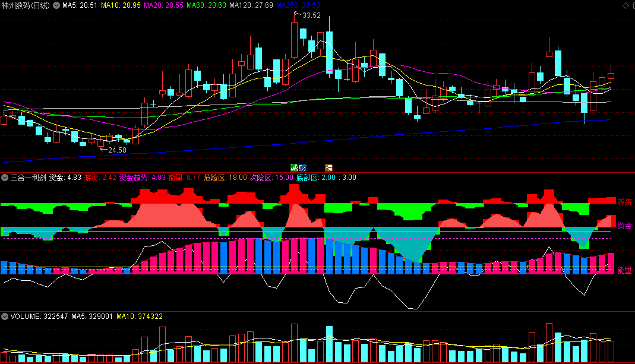Click the VOLUME: 322547 readout
This screenshot has height=364, width=635.
[39, 316]
